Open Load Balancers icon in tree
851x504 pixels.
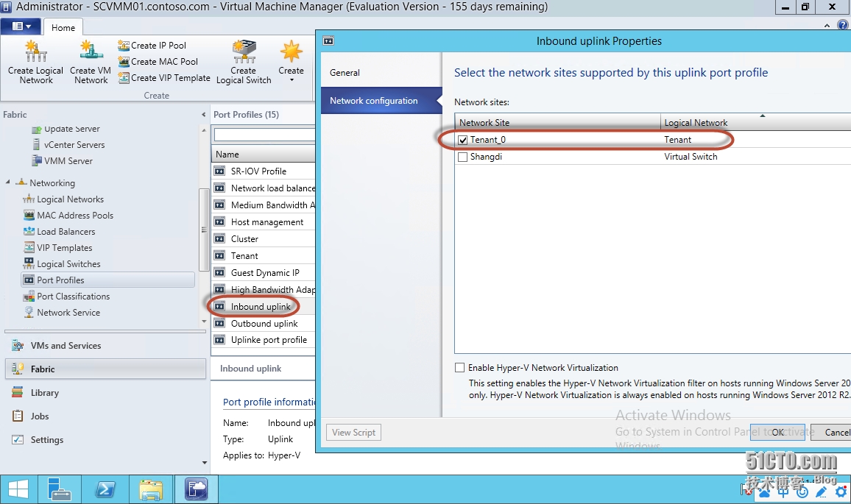pos(29,232)
